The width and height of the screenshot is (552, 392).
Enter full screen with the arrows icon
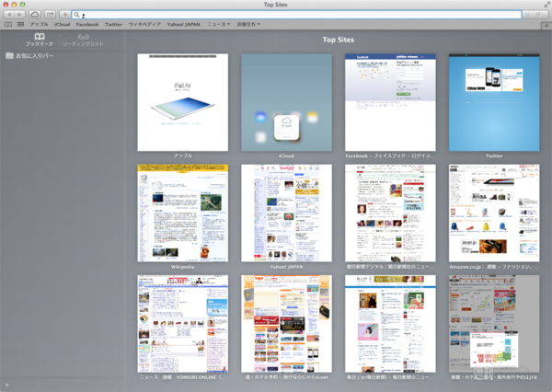point(546,5)
